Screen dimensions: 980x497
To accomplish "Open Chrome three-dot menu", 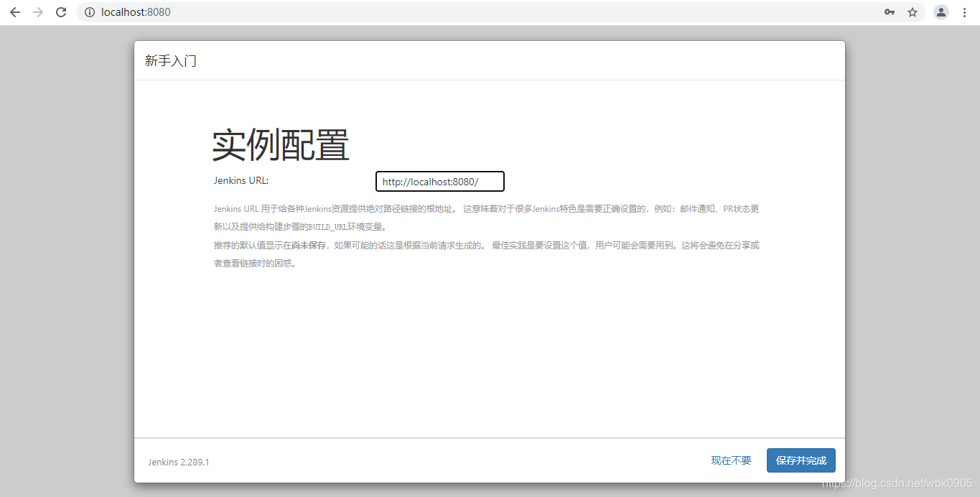I will tap(964, 12).
